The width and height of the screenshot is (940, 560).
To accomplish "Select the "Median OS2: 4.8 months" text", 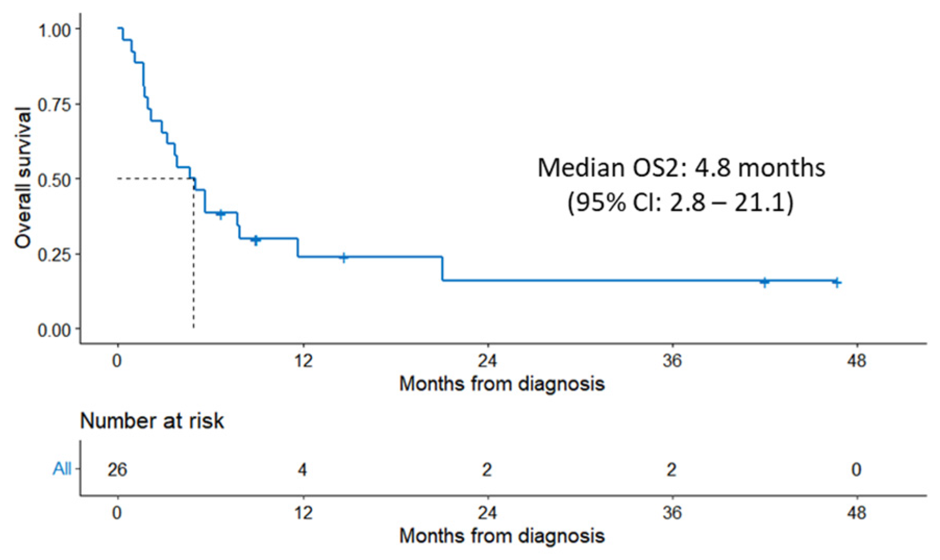I will pyautogui.click(x=681, y=168).
